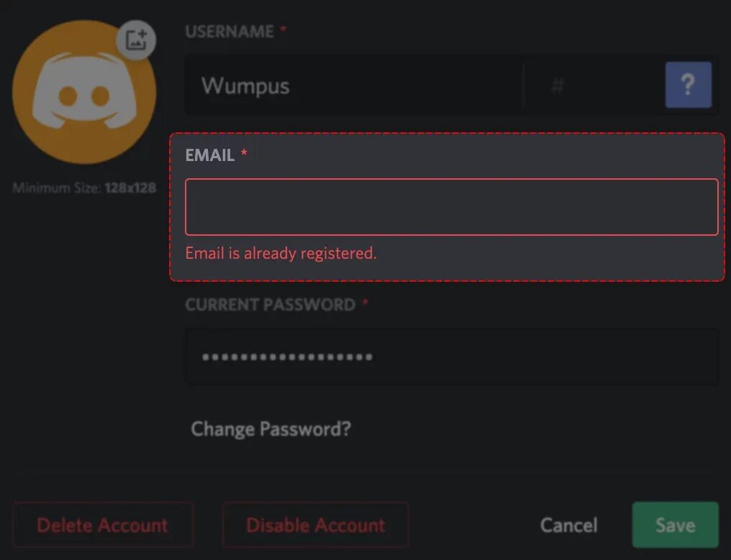Click the blue question mark button
The width and height of the screenshot is (731, 560).
(688, 85)
